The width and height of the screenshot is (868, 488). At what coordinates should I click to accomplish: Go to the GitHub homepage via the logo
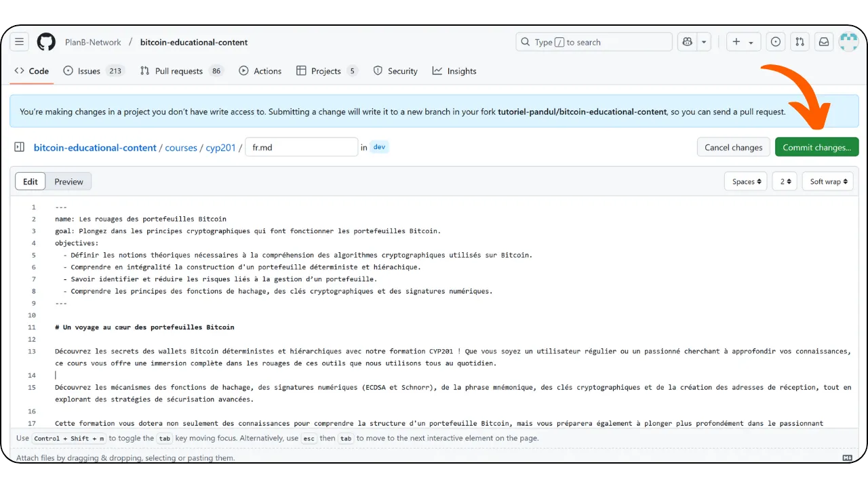[46, 42]
